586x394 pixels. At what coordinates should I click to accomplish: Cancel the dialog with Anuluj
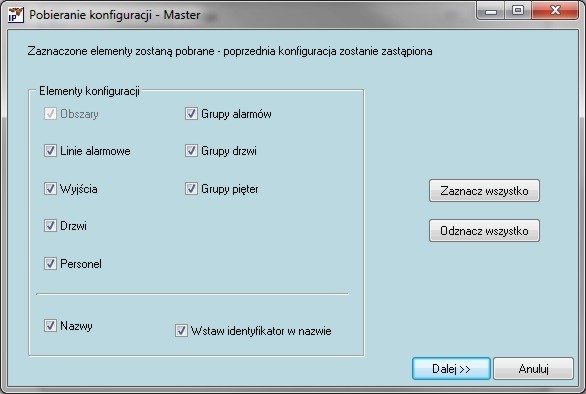tap(533, 369)
